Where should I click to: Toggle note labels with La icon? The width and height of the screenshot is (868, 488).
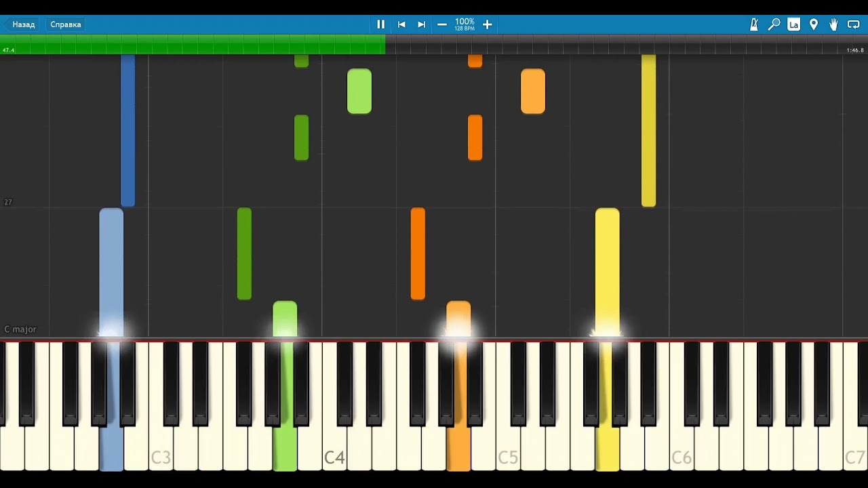(794, 24)
